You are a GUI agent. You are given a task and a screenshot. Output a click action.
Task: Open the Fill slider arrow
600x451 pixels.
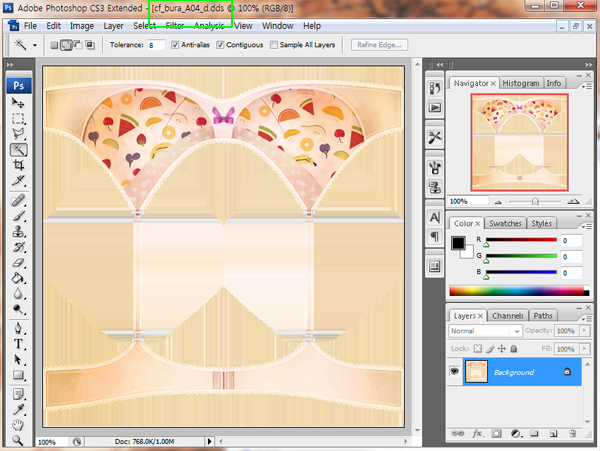pos(584,349)
